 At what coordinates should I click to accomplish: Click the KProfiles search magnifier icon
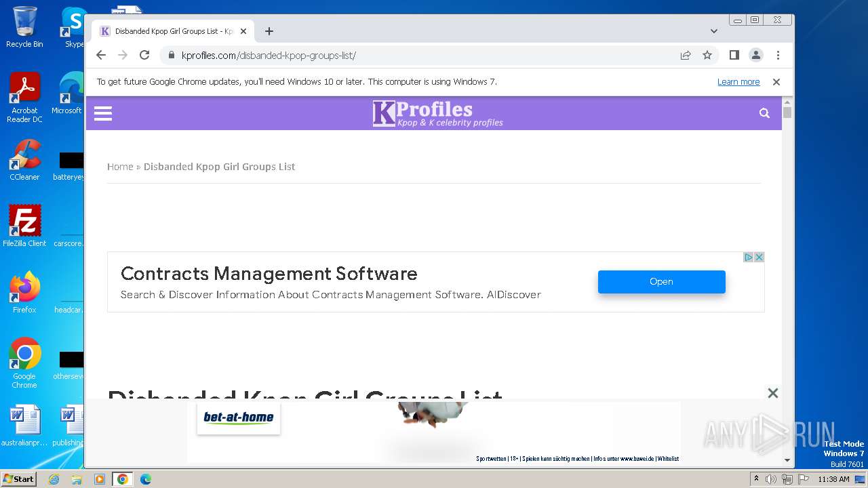click(x=764, y=113)
